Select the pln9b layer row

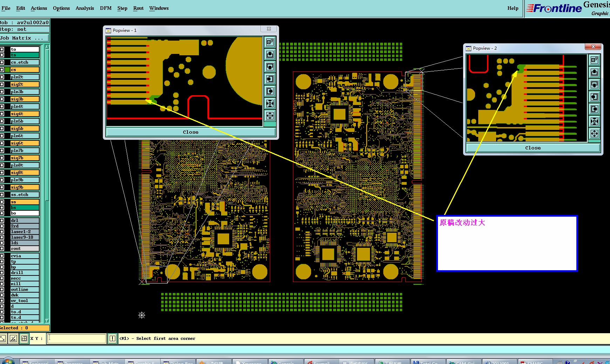click(25, 180)
